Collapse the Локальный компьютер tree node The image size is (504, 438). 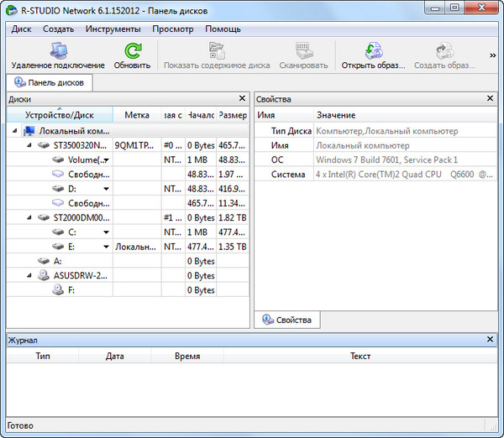[16, 131]
